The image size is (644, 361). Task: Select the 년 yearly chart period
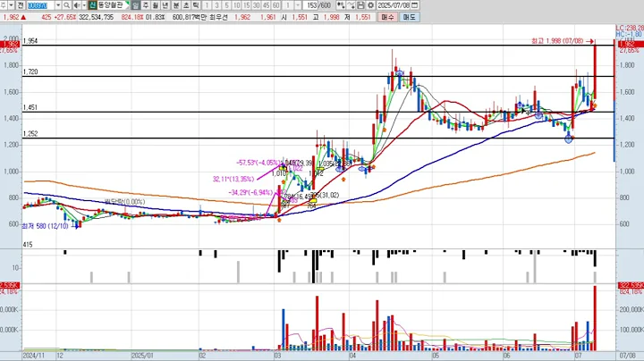165,5
